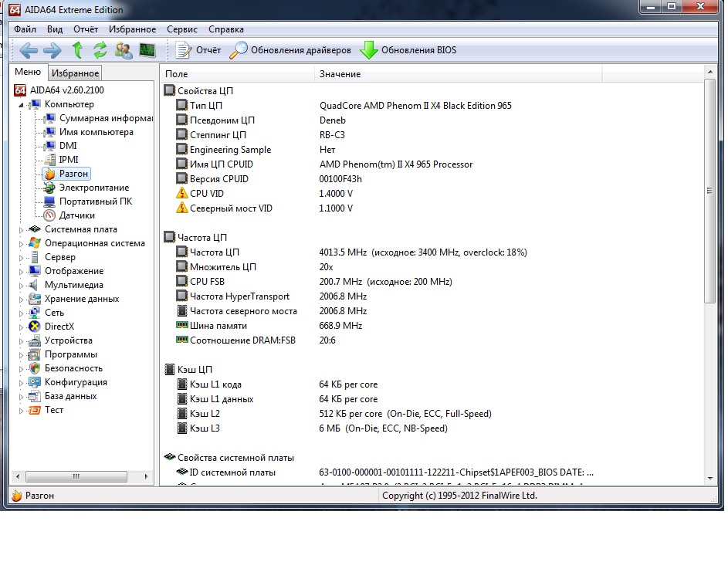728x579 pixels.
Task: Click the Безопасность shield icon
Action: (x=35, y=369)
